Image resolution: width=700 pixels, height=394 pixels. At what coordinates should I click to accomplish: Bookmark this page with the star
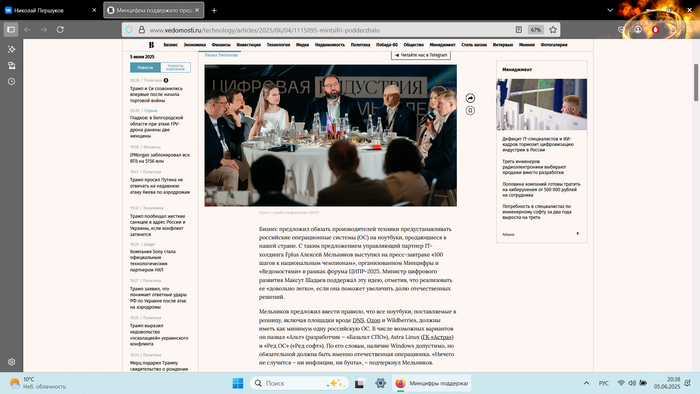[x=553, y=30]
